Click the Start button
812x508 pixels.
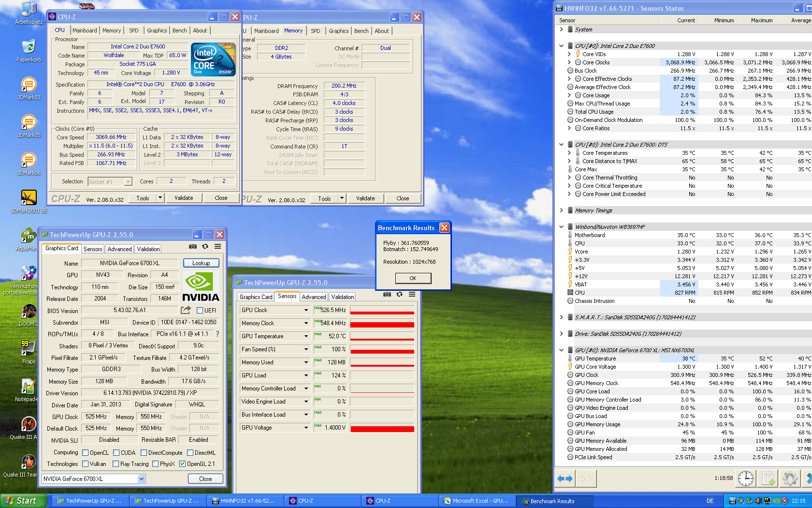(x=22, y=501)
